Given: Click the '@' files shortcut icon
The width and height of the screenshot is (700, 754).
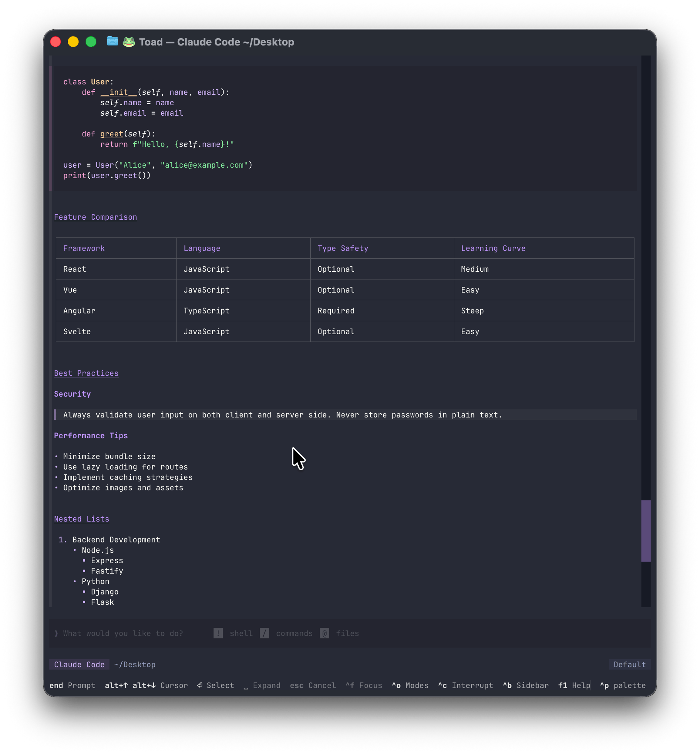Looking at the screenshot, I should pyautogui.click(x=325, y=633).
